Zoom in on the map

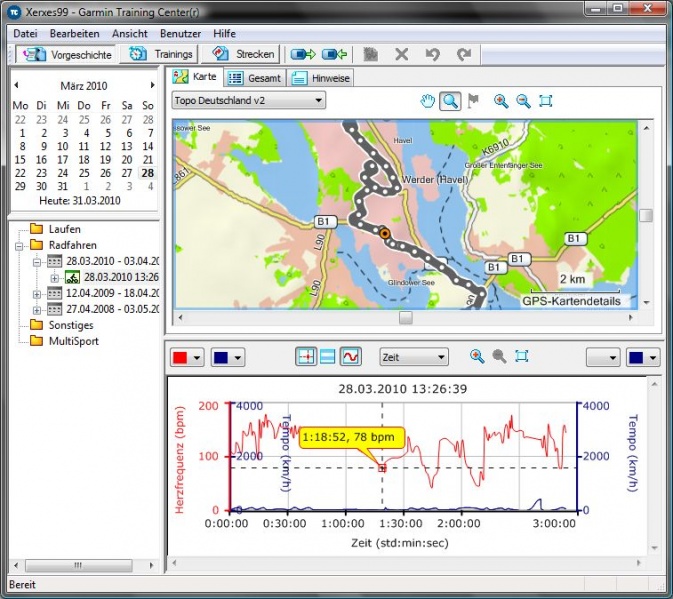pos(501,101)
